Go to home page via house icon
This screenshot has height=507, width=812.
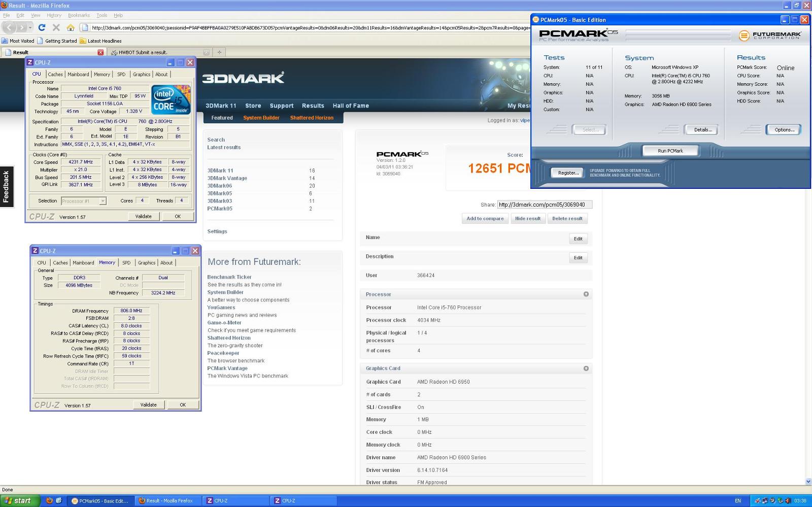point(71,27)
